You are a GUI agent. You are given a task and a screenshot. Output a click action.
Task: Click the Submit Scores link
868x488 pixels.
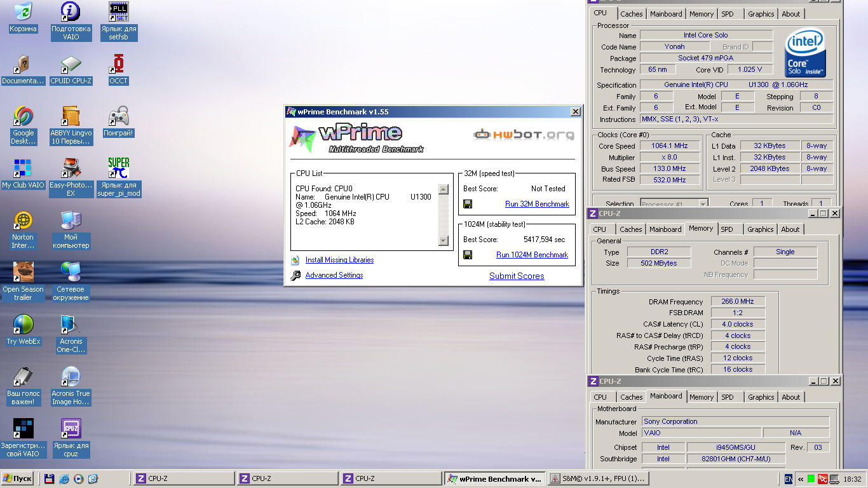coord(517,276)
